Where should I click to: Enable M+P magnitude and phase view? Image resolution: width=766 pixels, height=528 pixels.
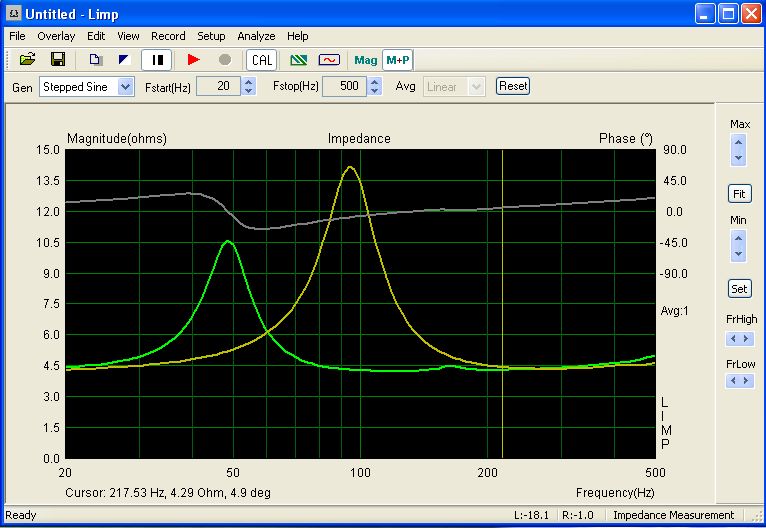pyautogui.click(x=397, y=60)
